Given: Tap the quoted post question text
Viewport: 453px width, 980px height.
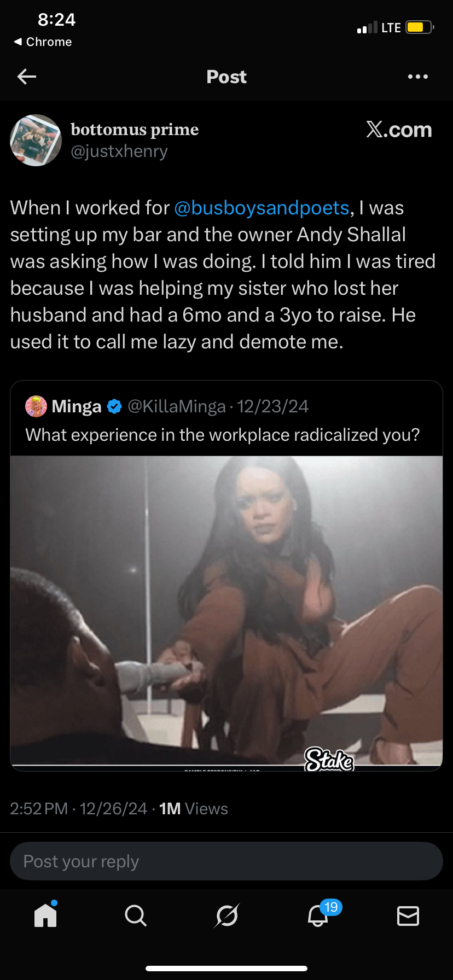Looking at the screenshot, I should pos(223,435).
